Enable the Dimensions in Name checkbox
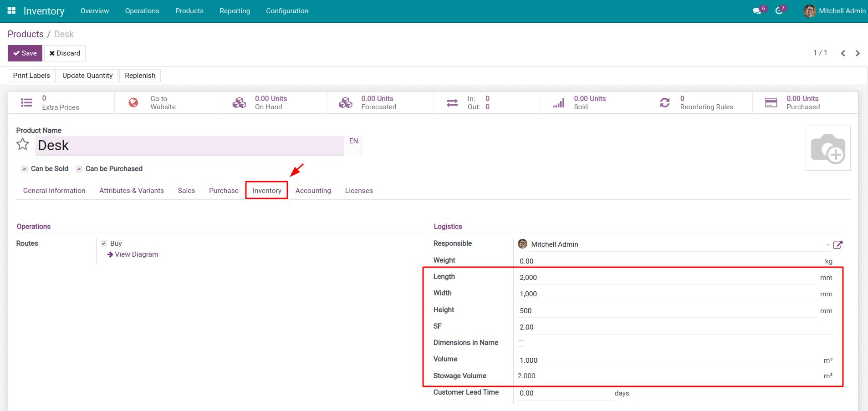Viewport: 868px width, 411px height. coord(521,343)
